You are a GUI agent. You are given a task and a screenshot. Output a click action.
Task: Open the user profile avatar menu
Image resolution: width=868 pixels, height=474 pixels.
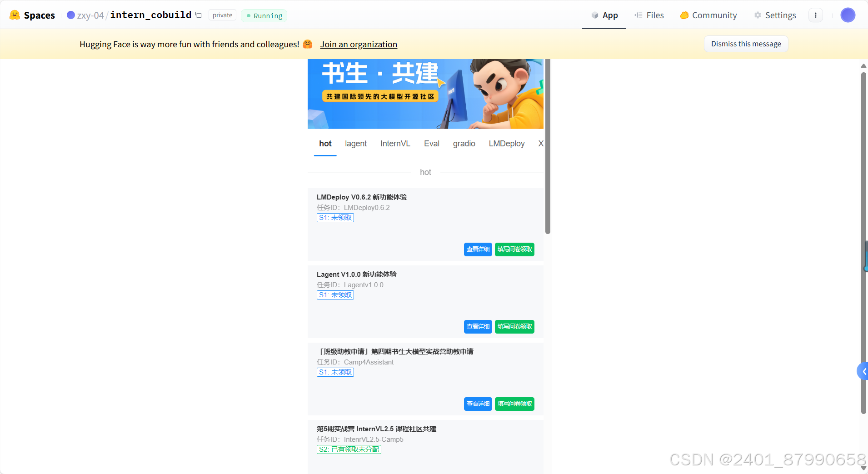[x=848, y=15]
